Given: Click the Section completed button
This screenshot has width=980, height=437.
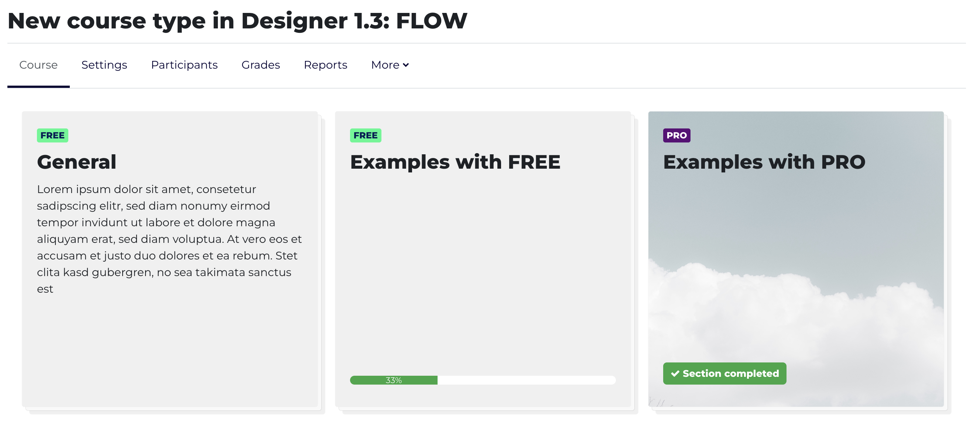Looking at the screenshot, I should tap(724, 374).
